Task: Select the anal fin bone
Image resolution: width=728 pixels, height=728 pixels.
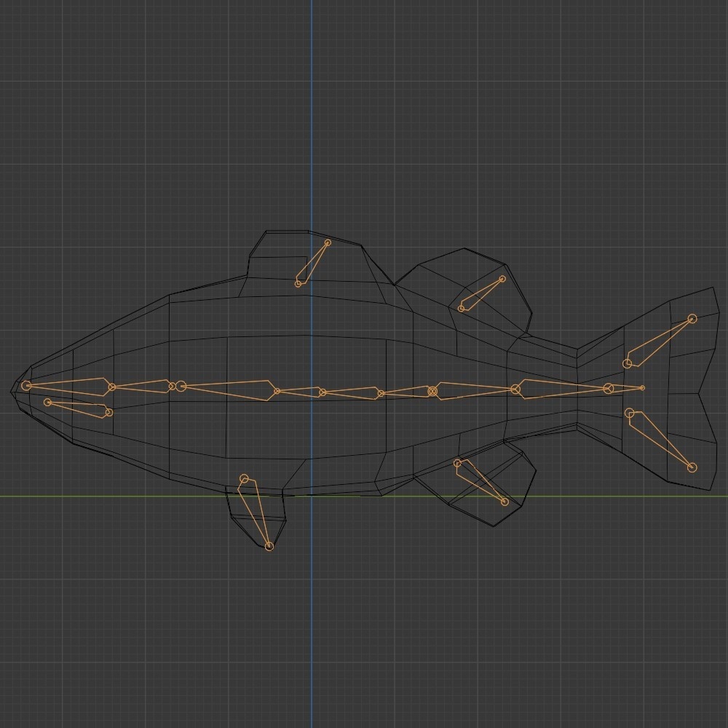Action: click(x=480, y=480)
